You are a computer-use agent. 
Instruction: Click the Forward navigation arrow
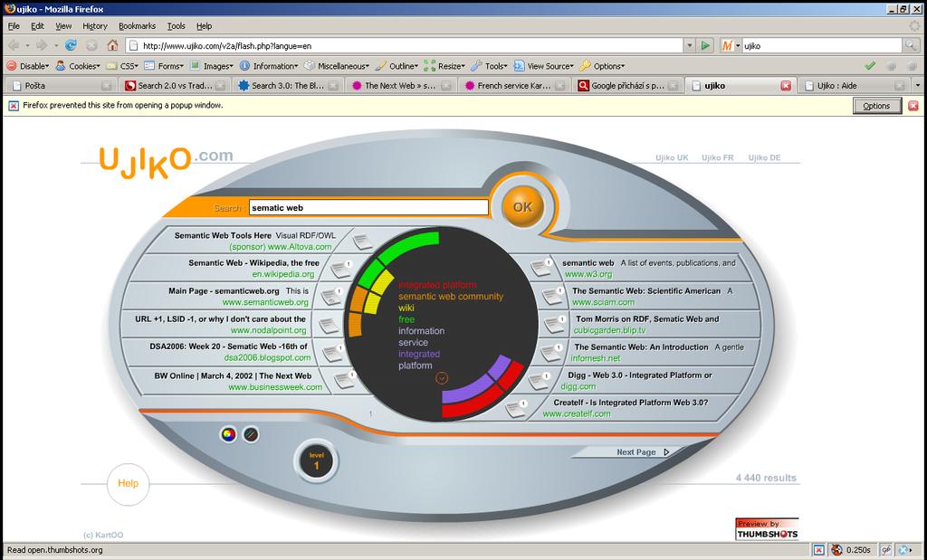(42, 45)
